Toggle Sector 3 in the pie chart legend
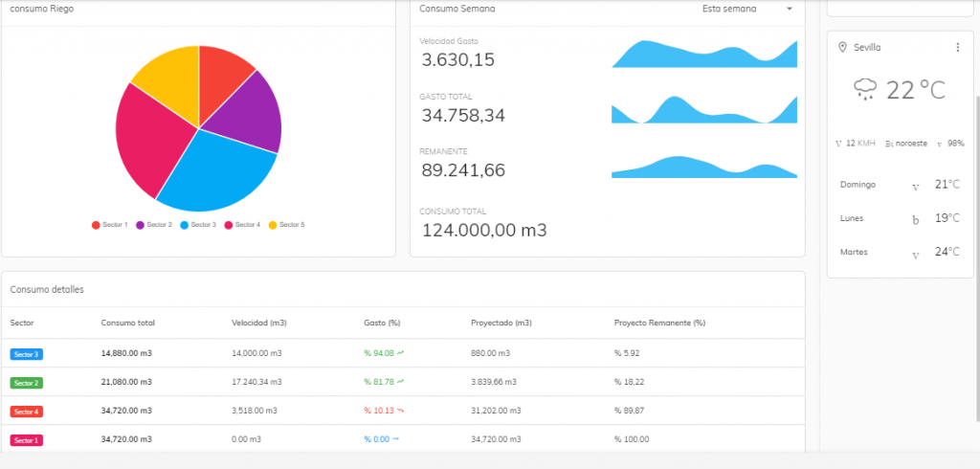 click(x=197, y=225)
